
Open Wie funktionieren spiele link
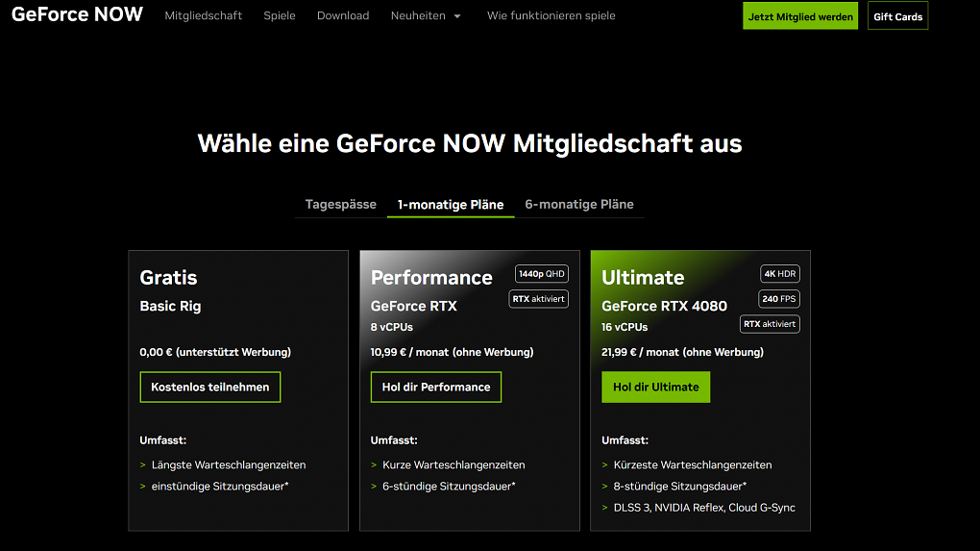pos(551,15)
